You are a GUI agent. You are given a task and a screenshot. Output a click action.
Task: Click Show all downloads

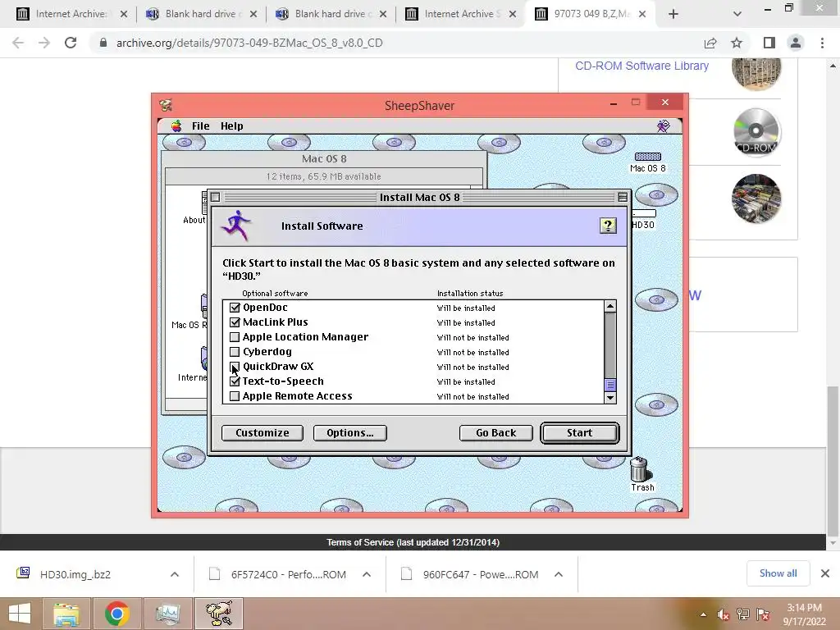778,573
